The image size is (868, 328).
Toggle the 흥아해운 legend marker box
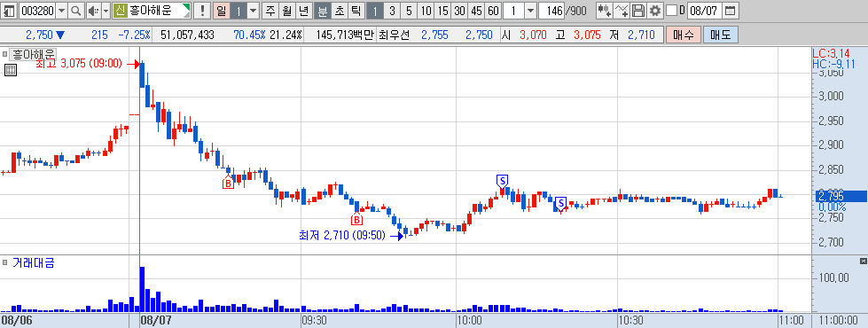(4, 54)
